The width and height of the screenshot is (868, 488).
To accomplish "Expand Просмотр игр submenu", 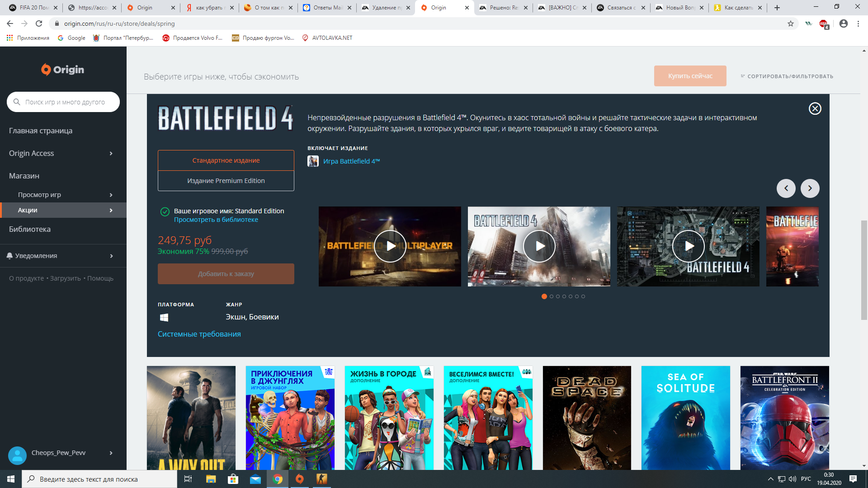I will (111, 195).
